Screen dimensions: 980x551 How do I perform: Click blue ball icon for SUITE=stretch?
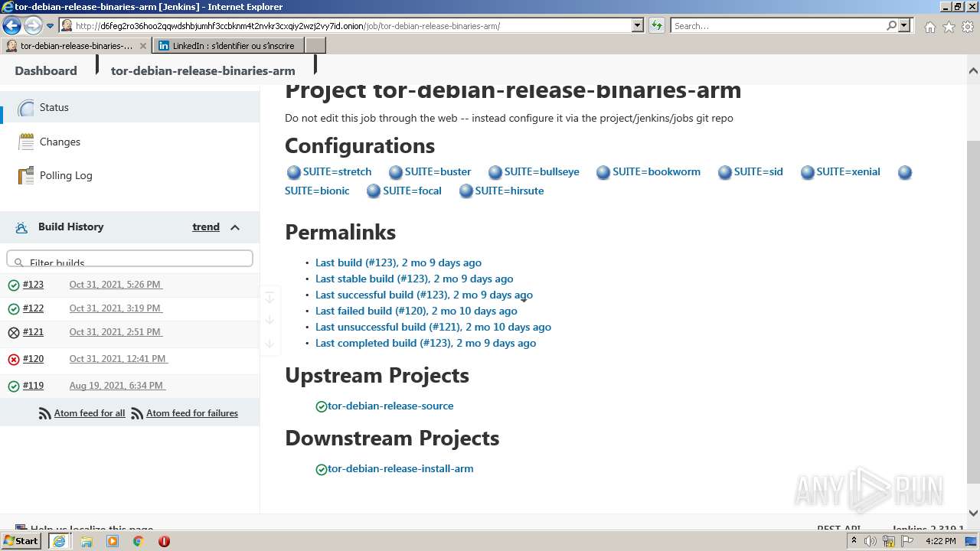click(x=293, y=172)
